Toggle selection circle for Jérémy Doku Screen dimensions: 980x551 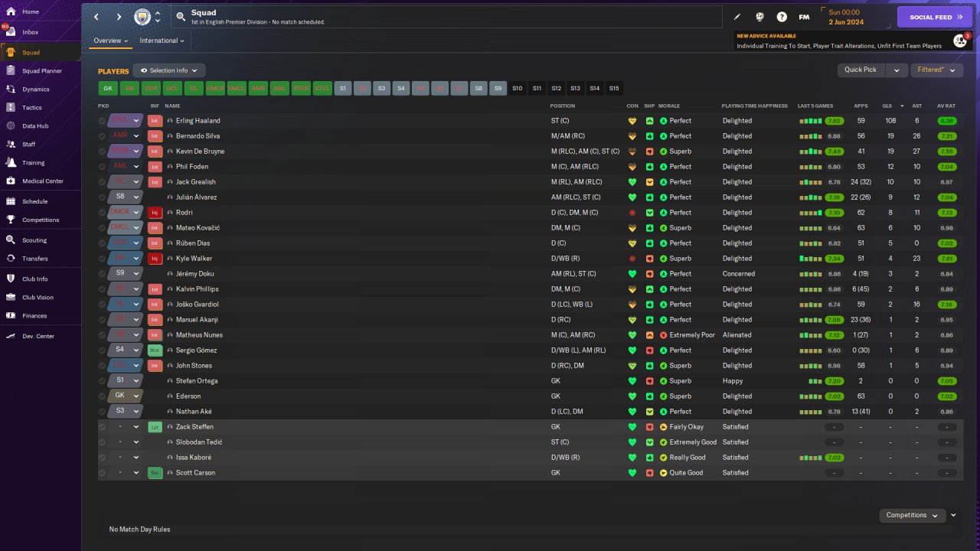103,274
